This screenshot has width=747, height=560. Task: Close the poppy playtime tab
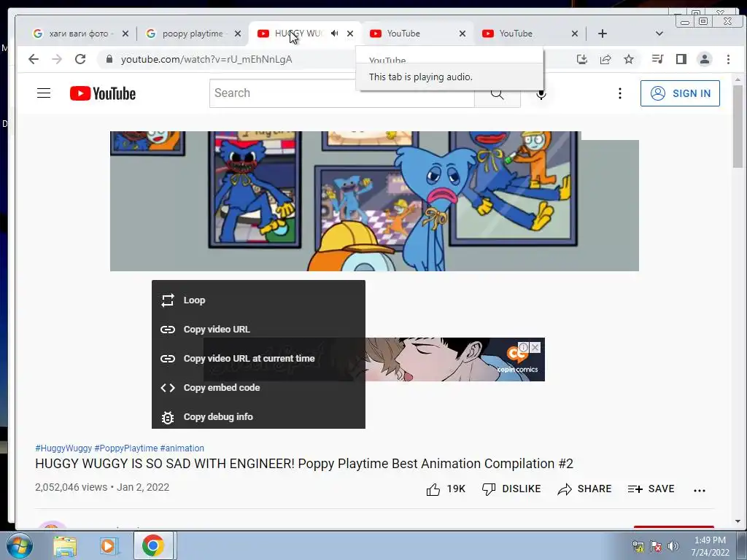[238, 34]
